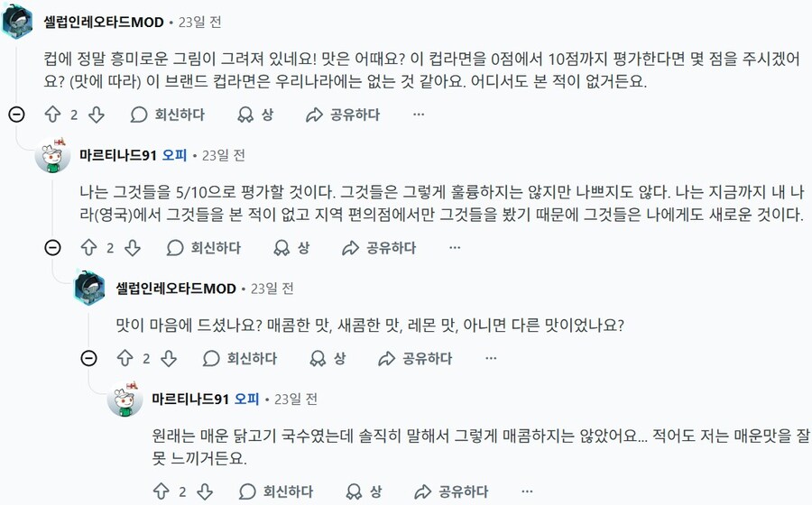Upvote the first 셀럽인레오타드MOD comment
This screenshot has height=505, width=812.
pyautogui.click(x=52, y=115)
